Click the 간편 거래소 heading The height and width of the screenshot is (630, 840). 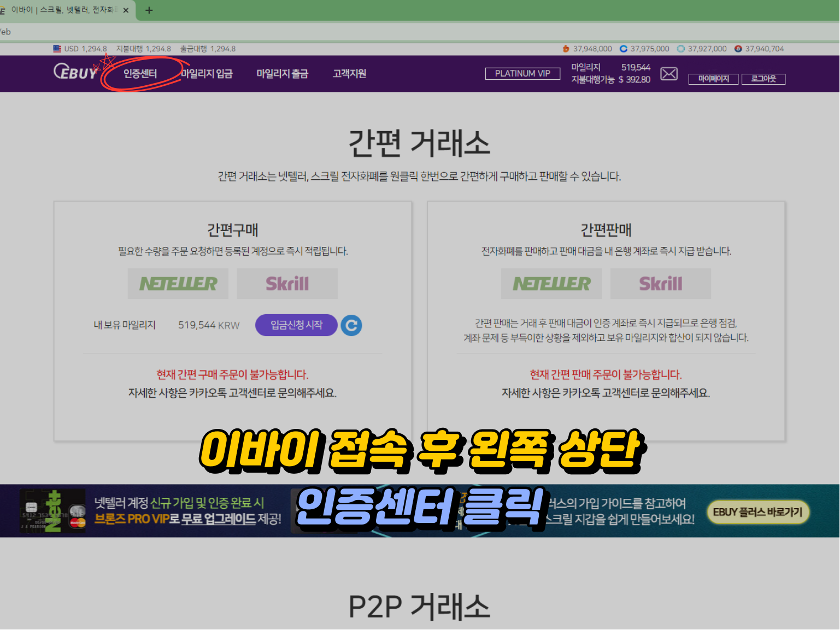coord(420,143)
